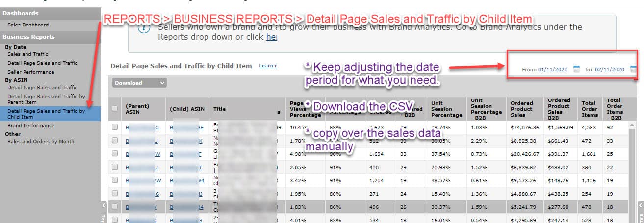
Task: Click the 528 total order items cell
Action: (x=587, y=220)
